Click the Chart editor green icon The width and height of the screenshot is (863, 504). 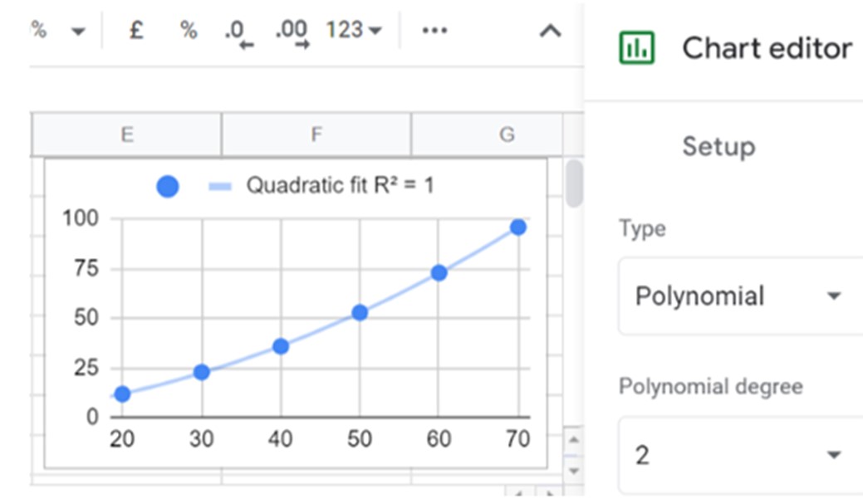point(637,48)
